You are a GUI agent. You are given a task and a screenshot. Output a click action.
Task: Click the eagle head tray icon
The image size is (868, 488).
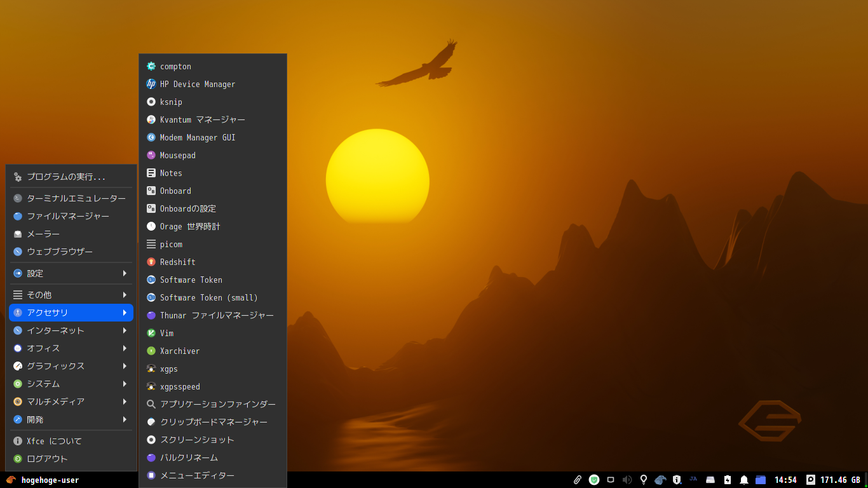[660, 480]
